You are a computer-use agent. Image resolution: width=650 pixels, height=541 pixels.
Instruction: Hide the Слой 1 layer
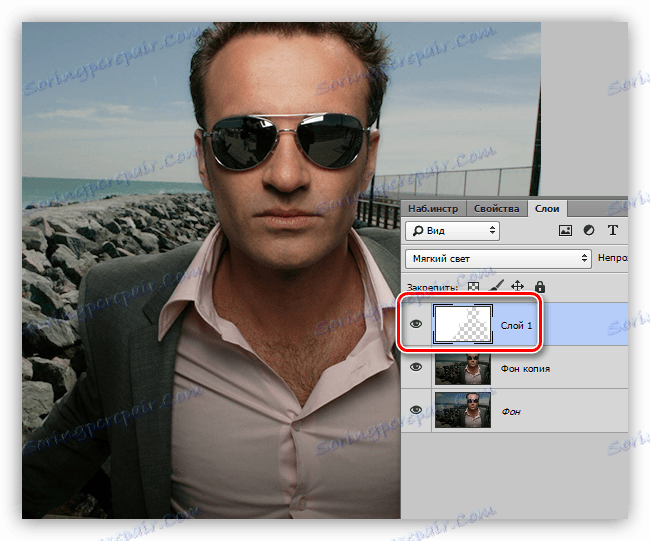pyautogui.click(x=416, y=324)
